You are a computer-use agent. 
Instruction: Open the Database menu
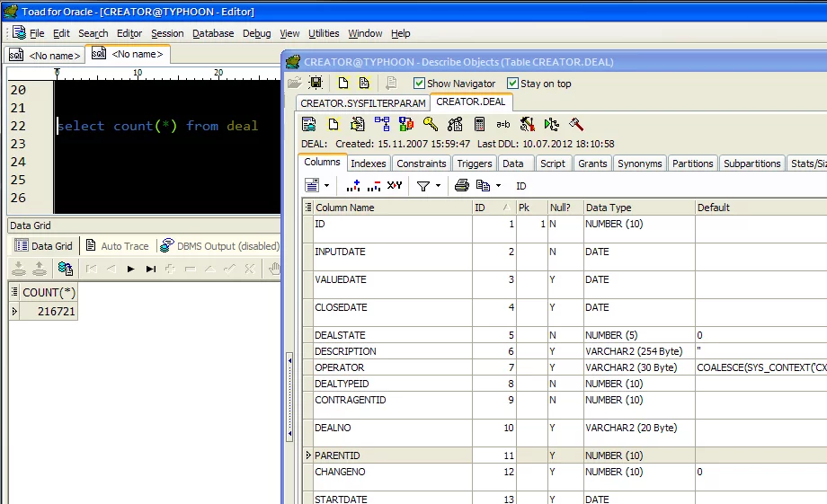tap(213, 33)
